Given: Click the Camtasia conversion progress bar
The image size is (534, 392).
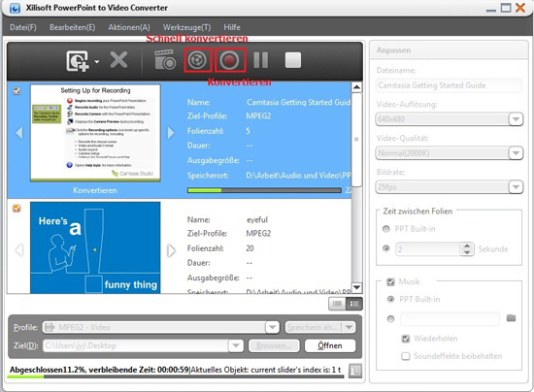Looking at the screenshot, I should click(x=264, y=190).
